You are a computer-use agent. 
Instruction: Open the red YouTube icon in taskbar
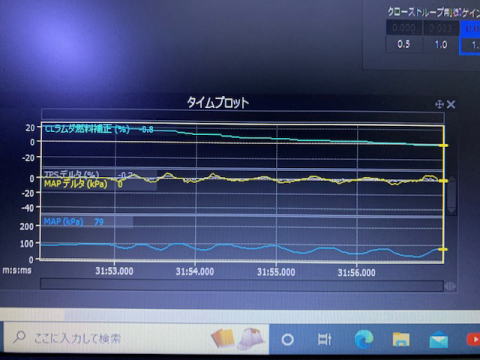473,340
